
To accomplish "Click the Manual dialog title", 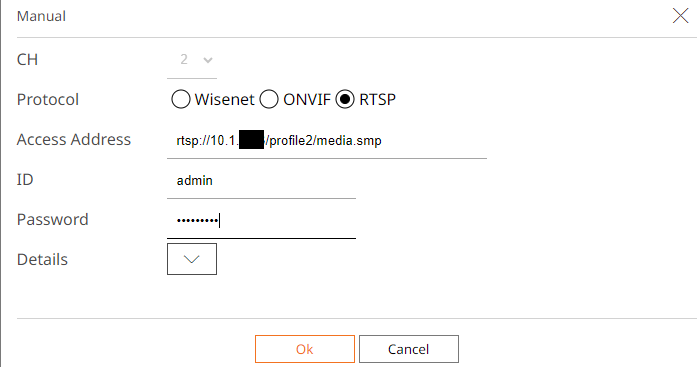I will (x=41, y=16).
